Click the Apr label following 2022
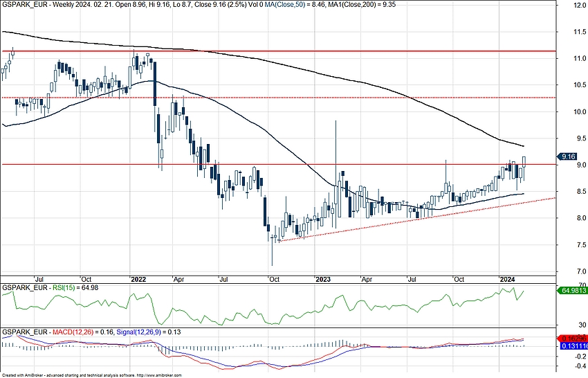This screenshot has width=588, height=378. [x=179, y=280]
